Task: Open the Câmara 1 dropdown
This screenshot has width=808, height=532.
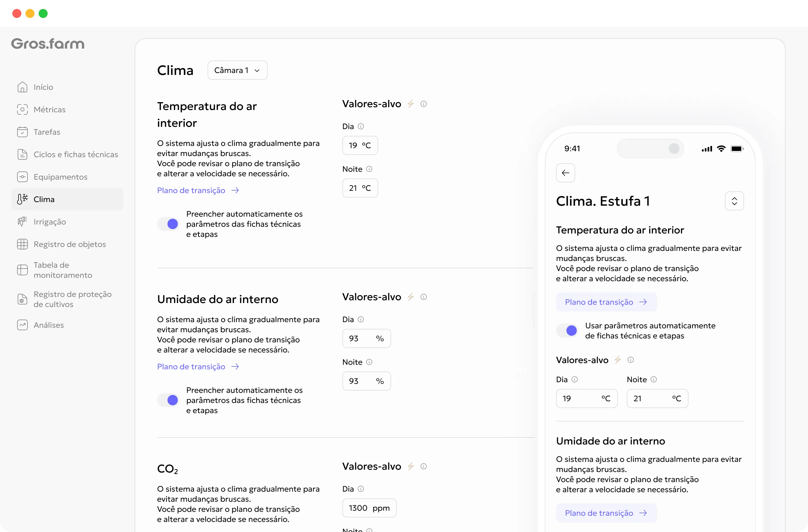Action: [x=237, y=70]
